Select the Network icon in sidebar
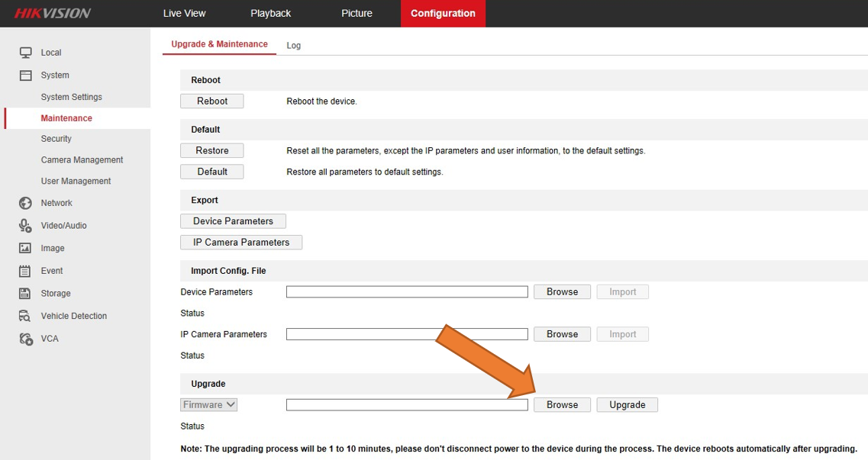Image resolution: width=868 pixels, height=460 pixels. point(24,203)
